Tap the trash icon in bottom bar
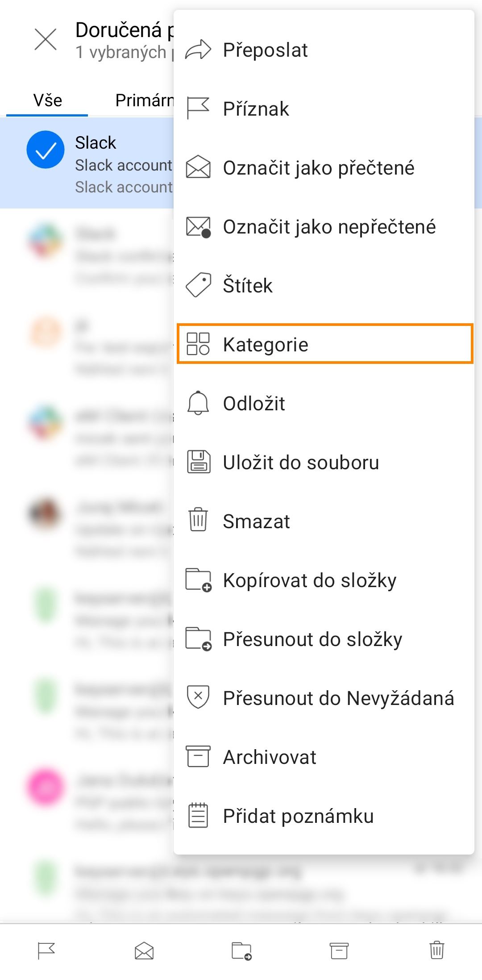This screenshot has width=482, height=980. click(x=436, y=950)
